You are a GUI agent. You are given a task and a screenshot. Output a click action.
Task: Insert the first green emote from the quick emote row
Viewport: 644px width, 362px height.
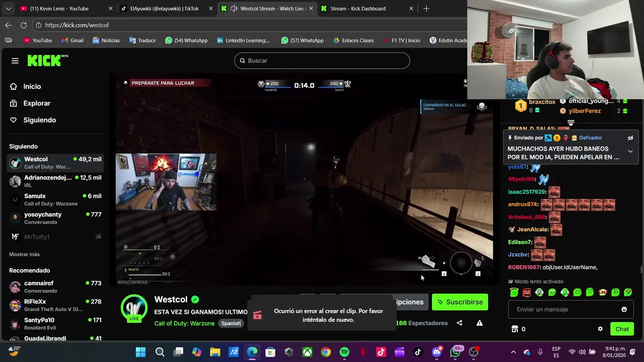click(x=514, y=292)
